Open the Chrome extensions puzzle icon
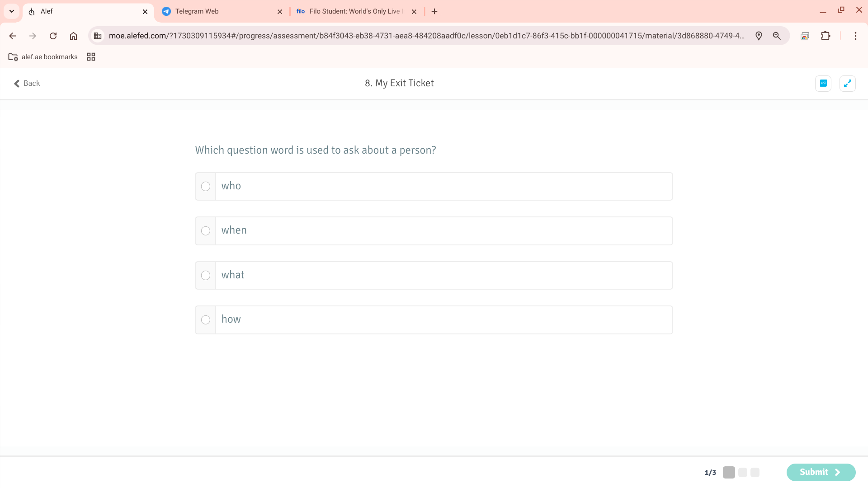 (826, 36)
